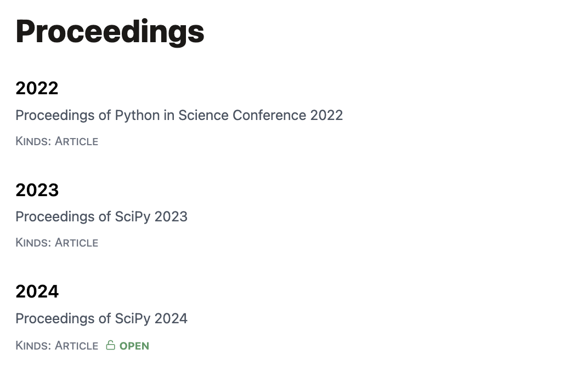Select "Proceedings of Python in Science Conference 2022"
The image size is (588, 389).
(179, 115)
